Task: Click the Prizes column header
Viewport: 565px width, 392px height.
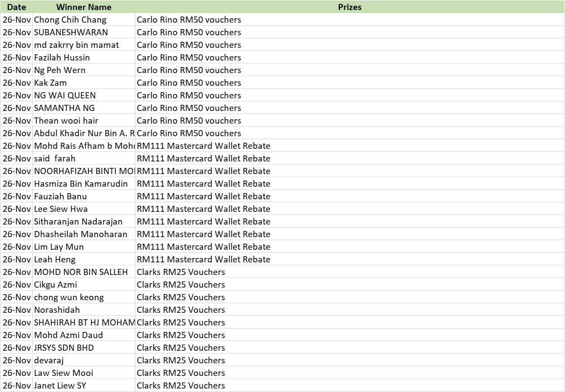Action: pos(349,7)
